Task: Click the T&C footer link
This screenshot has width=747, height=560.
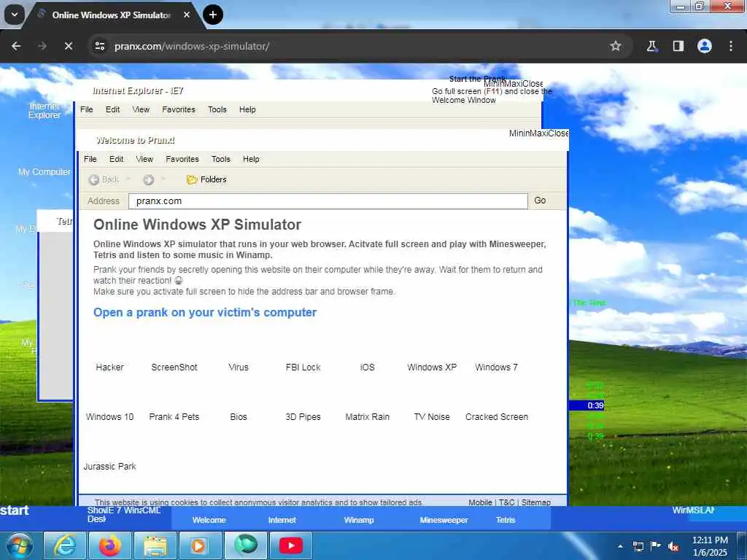Action: pyautogui.click(x=506, y=502)
